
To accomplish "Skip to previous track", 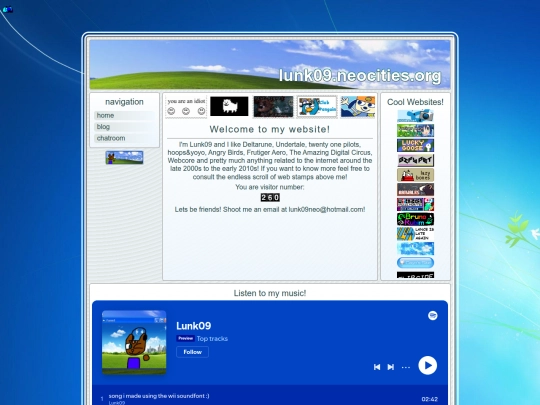I will 377,367.
